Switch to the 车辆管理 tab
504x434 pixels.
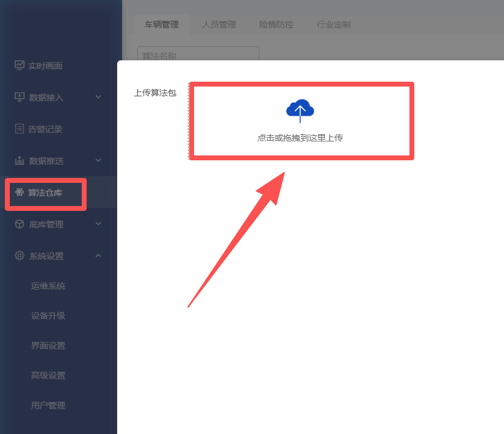pos(162,24)
